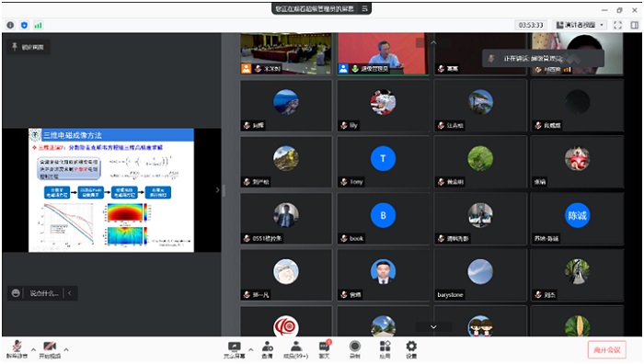This screenshot has height=364, width=644.
Task: Open meeting settings gear
Action: [411, 350]
